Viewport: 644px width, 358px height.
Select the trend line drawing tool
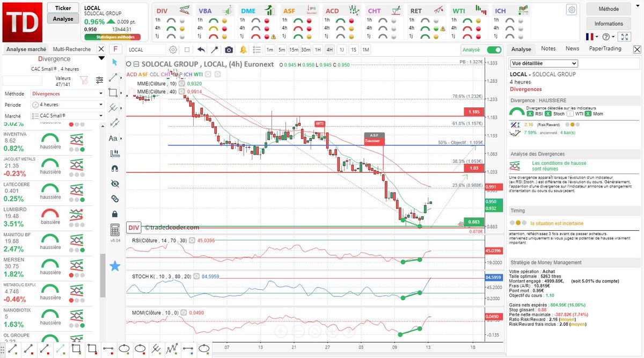(x=113, y=78)
